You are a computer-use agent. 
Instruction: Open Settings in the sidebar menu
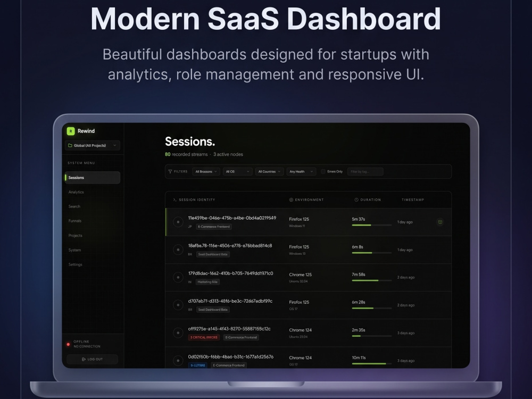click(76, 264)
